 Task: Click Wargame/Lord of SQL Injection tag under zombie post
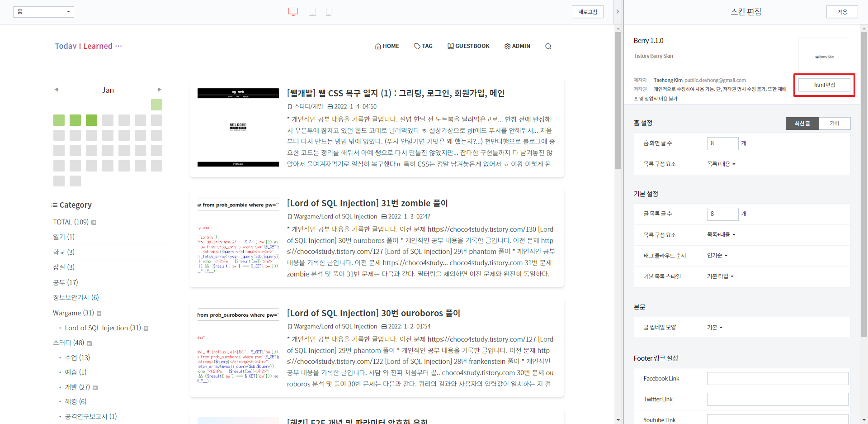coord(332,216)
